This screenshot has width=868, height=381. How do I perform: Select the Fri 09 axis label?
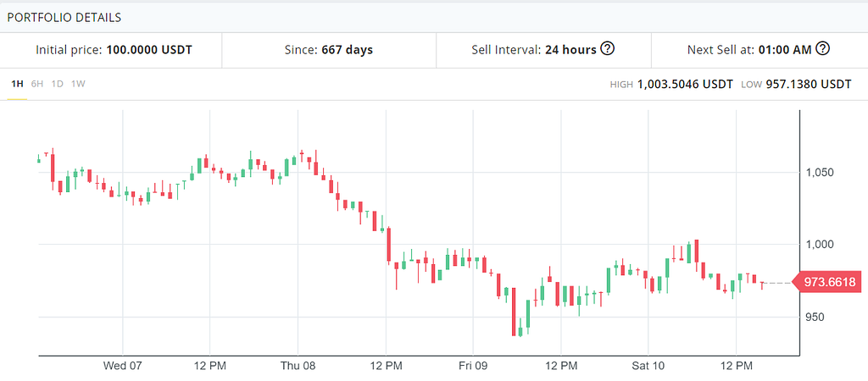point(472,366)
